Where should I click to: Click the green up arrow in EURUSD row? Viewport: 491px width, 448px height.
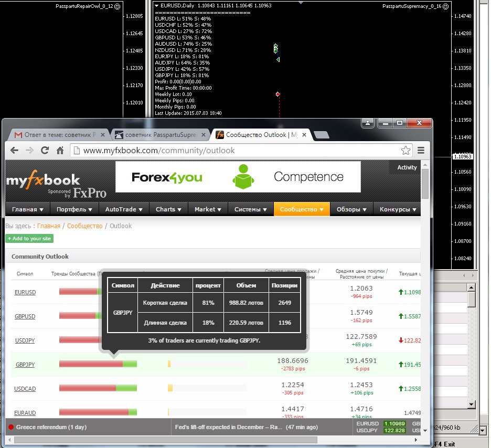click(x=400, y=292)
